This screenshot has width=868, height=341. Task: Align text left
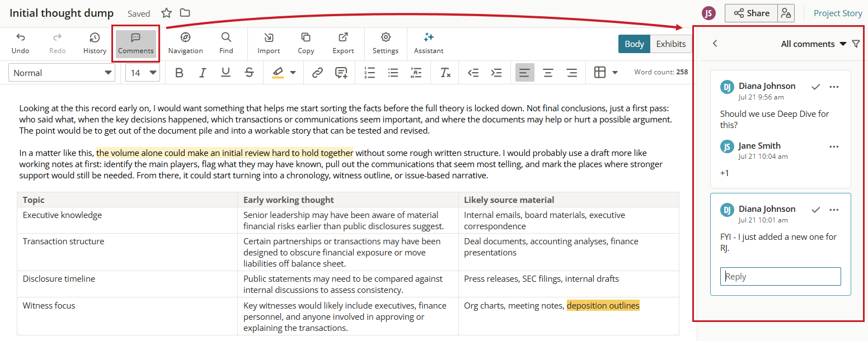(525, 73)
